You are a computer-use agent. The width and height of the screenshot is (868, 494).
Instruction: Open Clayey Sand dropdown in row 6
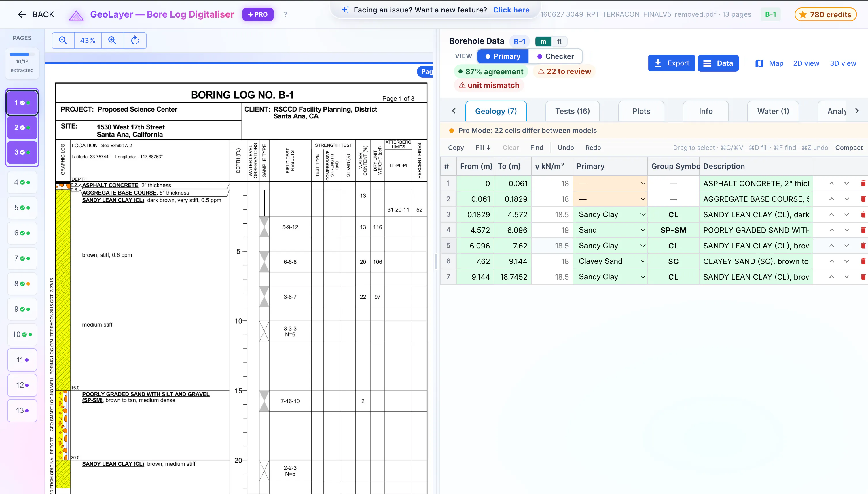coord(610,261)
